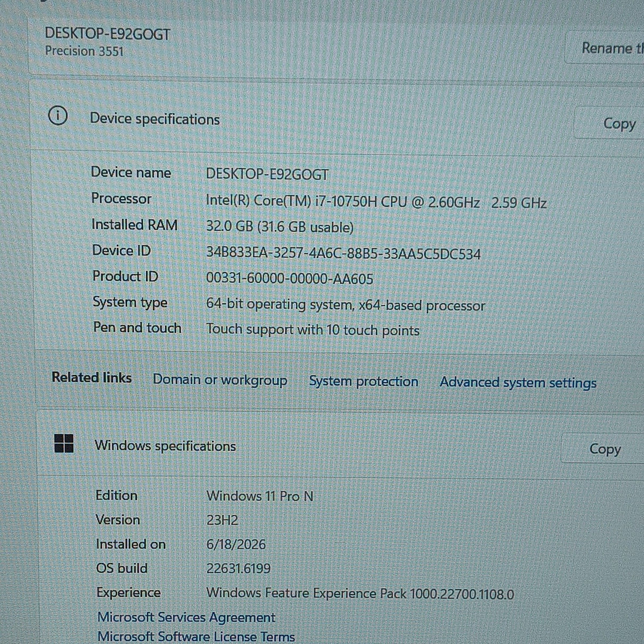Open Domain or workgroup link

220,380
